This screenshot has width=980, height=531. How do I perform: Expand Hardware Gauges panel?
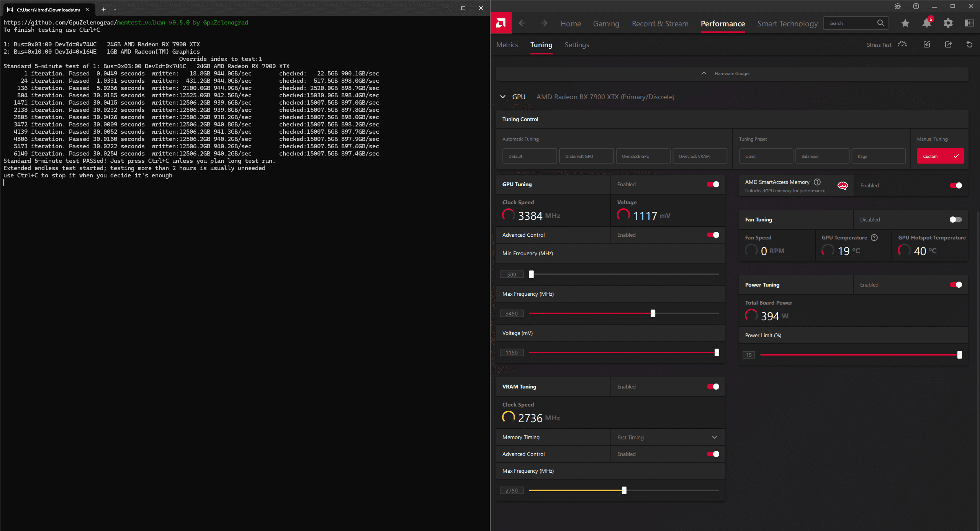click(x=732, y=74)
